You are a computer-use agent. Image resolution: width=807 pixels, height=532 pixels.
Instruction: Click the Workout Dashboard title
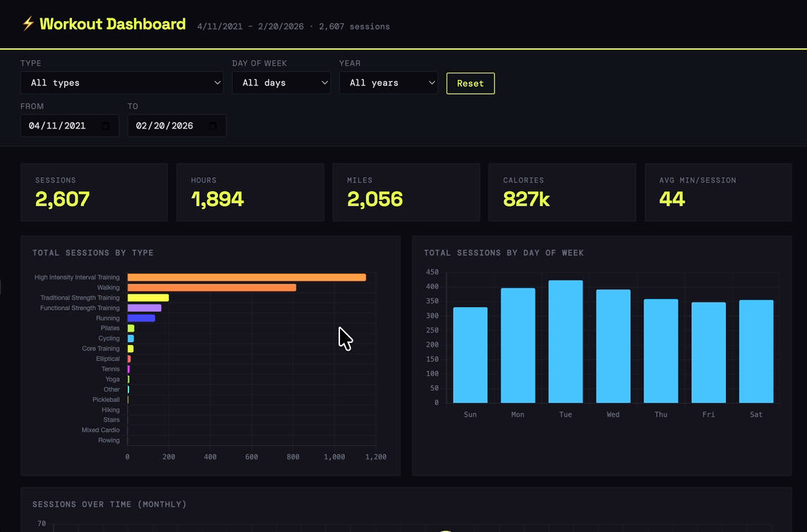112,24
